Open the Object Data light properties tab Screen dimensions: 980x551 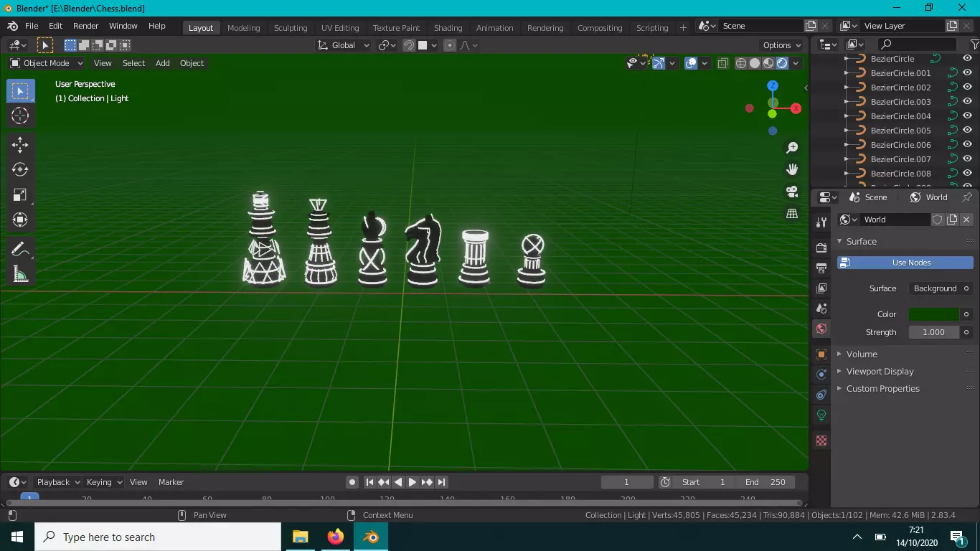[x=821, y=415]
